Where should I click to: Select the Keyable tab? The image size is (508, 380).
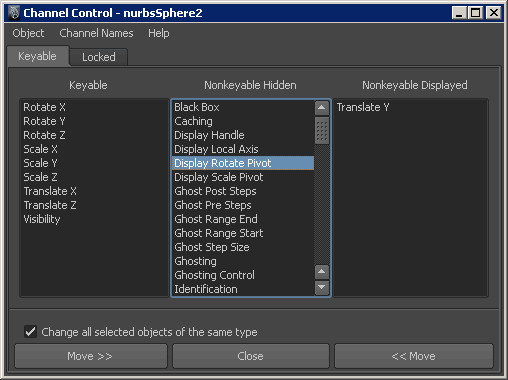click(37, 56)
